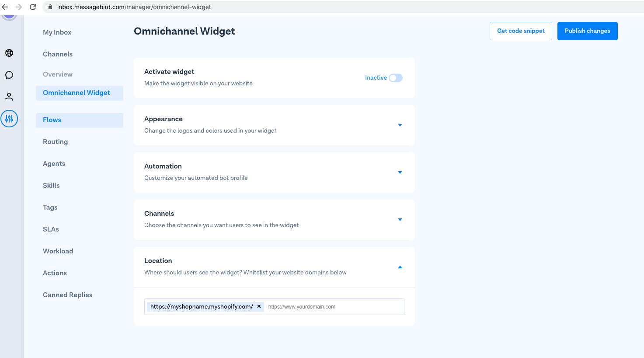Open the conversations chat bubble icon
Viewport: 644px width, 358px height.
pyautogui.click(x=9, y=75)
